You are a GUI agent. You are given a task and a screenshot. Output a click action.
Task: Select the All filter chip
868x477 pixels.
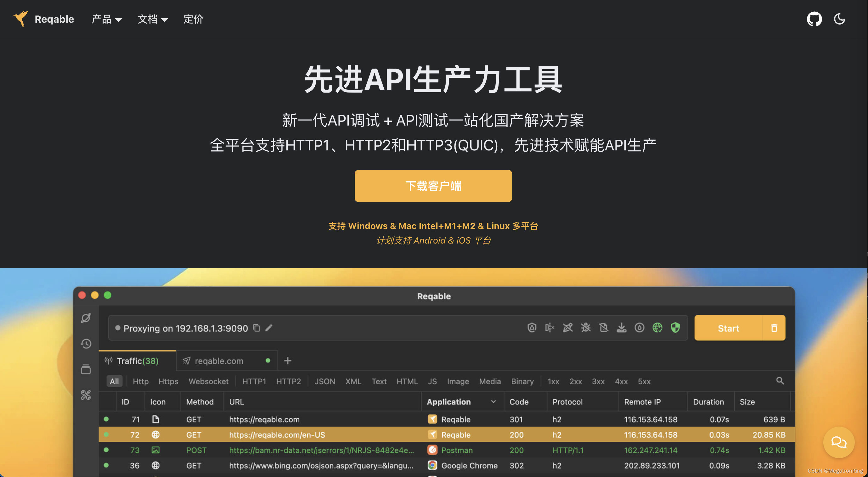click(x=114, y=381)
